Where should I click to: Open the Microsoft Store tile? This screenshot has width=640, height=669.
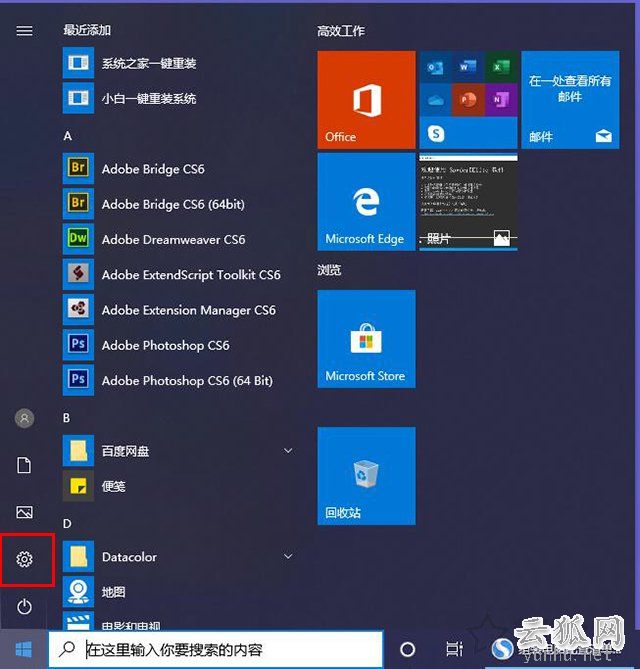point(366,339)
